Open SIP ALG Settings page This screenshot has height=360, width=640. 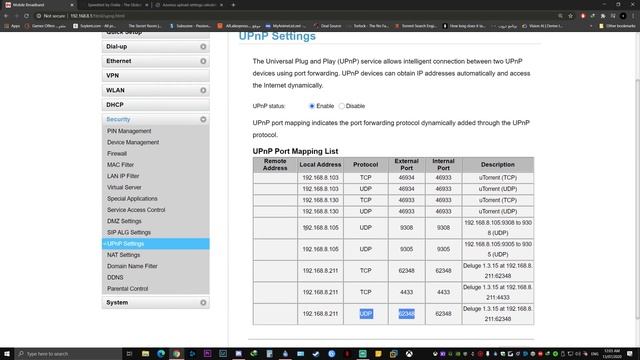click(129, 232)
